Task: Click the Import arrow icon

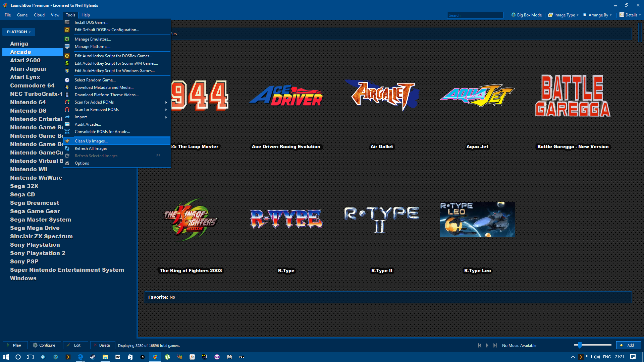Action: pyautogui.click(x=67, y=117)
